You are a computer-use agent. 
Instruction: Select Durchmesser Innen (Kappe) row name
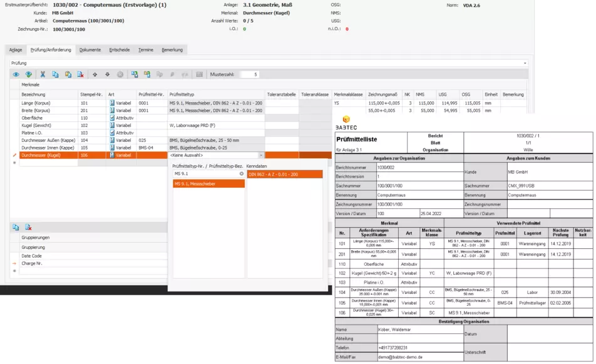pyautogui.click(x=48, y=148)
